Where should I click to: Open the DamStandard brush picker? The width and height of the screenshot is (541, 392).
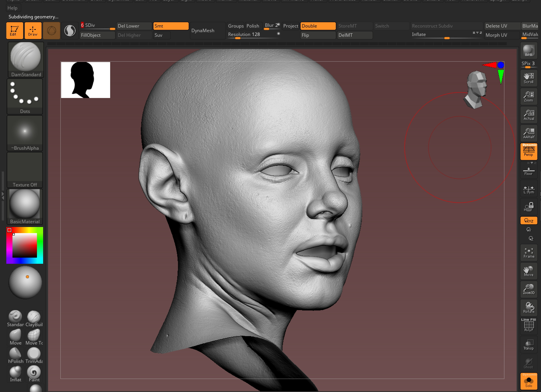(x=26, y=60)
